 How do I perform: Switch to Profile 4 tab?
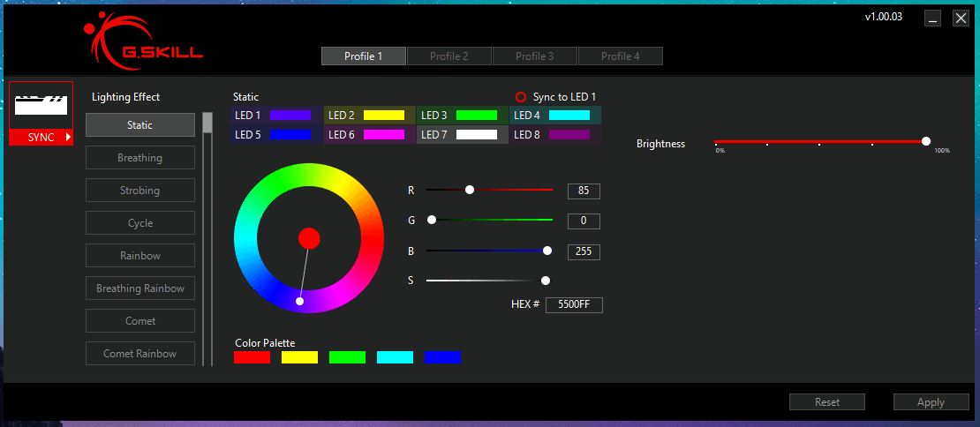621,56
